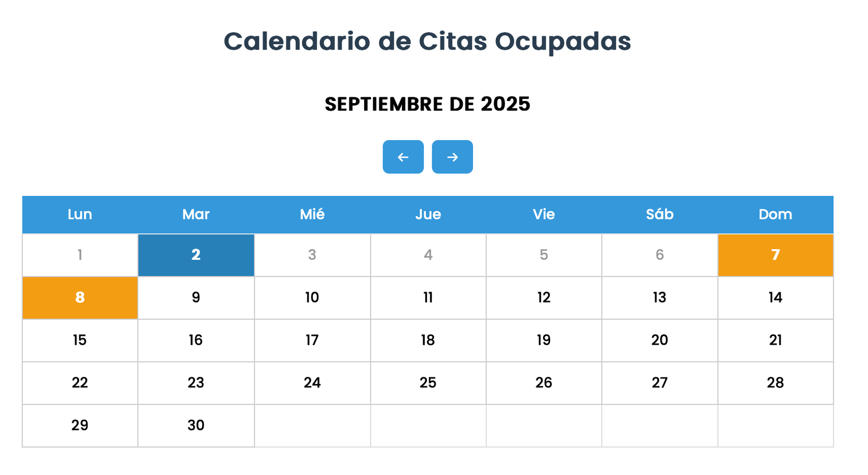Select the grayed-out date 6
Image resolution: width=868 pixels, height=475 pixels.
pyautogui.click(x=659, y=255)
